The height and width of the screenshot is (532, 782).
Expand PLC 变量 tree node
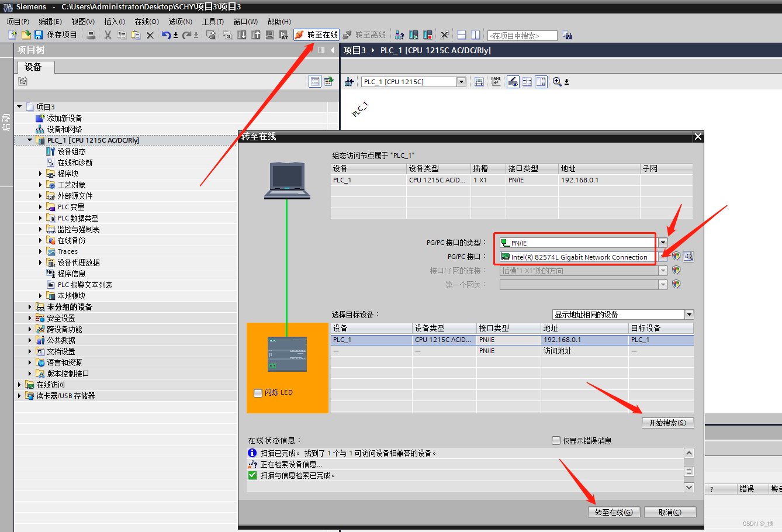[x=40, y=207]
